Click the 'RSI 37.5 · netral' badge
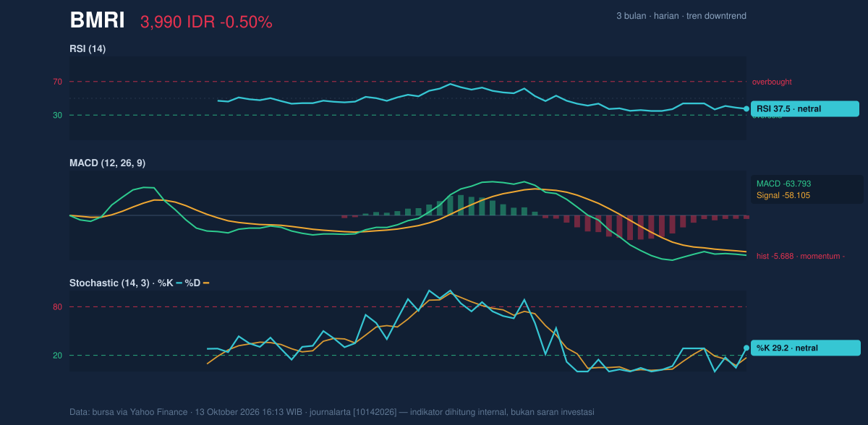 coord(805,109)
